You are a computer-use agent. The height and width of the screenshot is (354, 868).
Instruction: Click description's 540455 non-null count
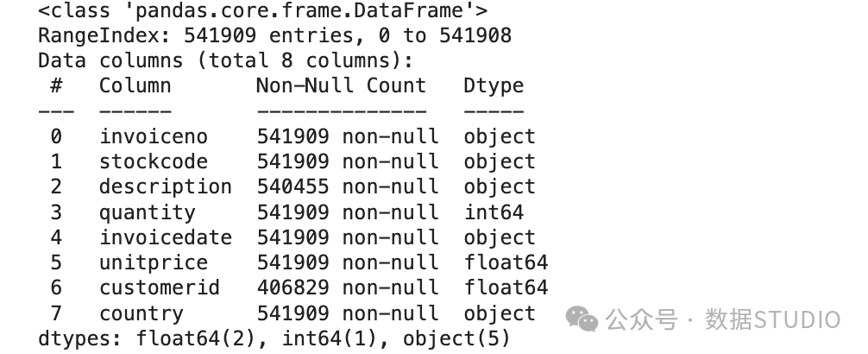tap(347, 187)
